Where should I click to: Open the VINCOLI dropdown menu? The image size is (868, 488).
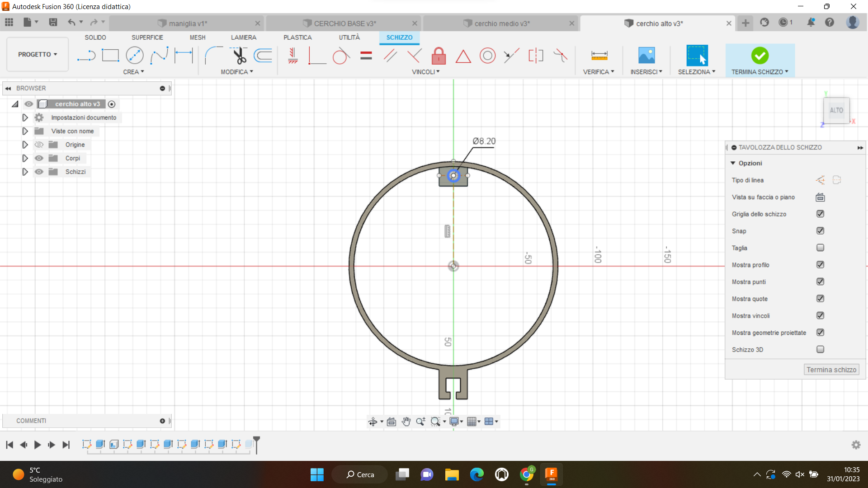(x=425, y=72)
